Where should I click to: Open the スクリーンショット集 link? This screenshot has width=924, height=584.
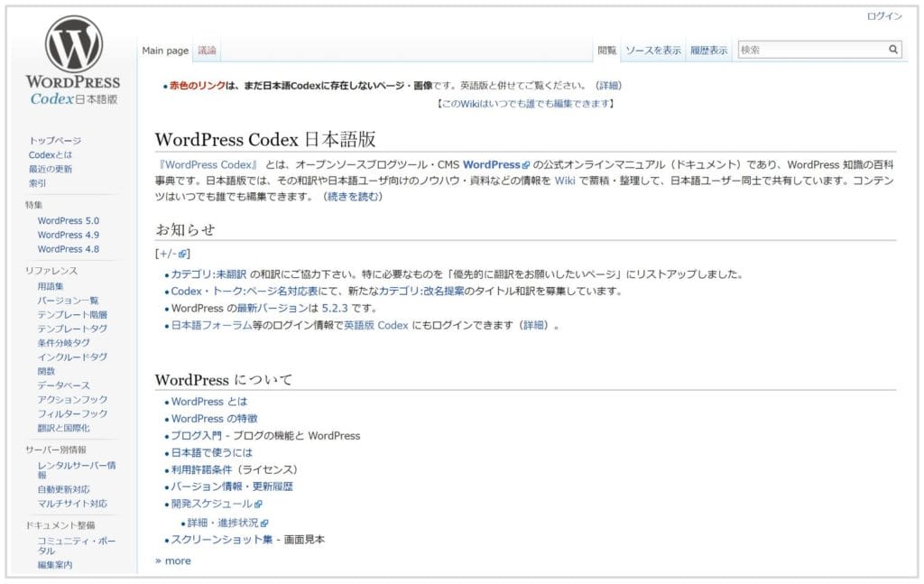pyautogui.click(x=222, y=540)
